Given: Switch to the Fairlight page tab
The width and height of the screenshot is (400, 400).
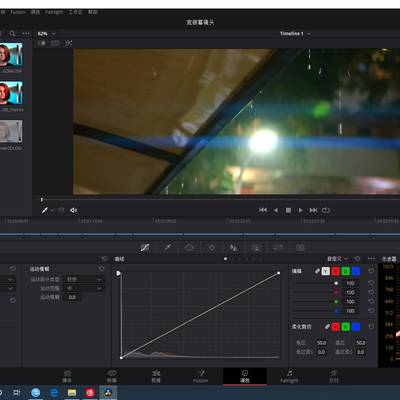Looking at the screenshot, I should [289, 376].
